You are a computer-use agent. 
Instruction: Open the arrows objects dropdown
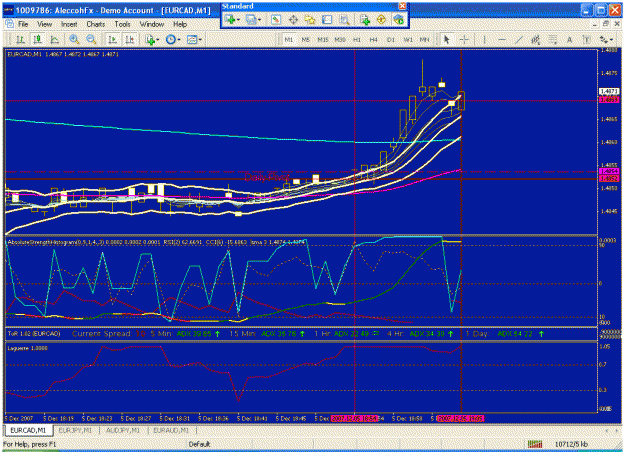(x=606, y=39)
